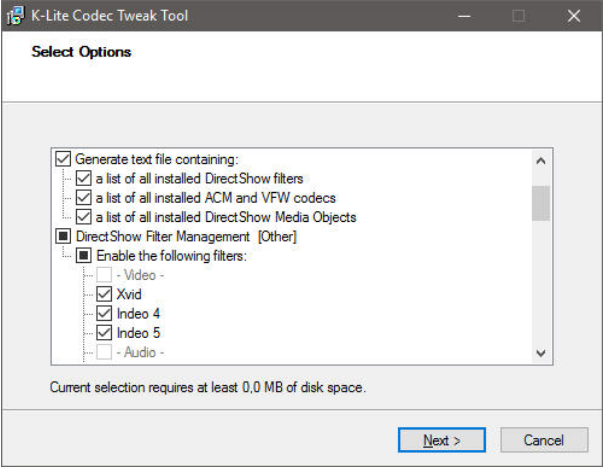Toggle Enable the following filters checkbox

tap(84, 256)
